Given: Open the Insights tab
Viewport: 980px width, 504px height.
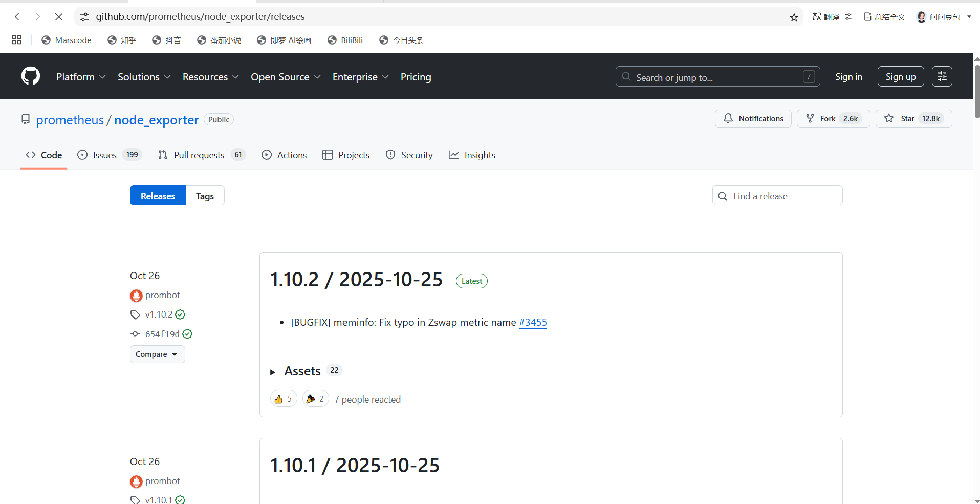Looking at the screenshot, I should click(x=472, y=155).
